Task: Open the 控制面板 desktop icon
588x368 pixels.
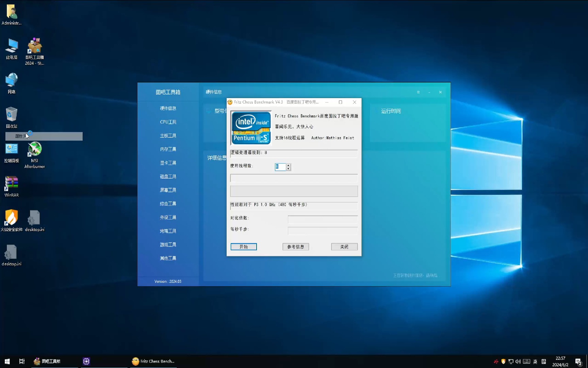Action: click(12, 153)
